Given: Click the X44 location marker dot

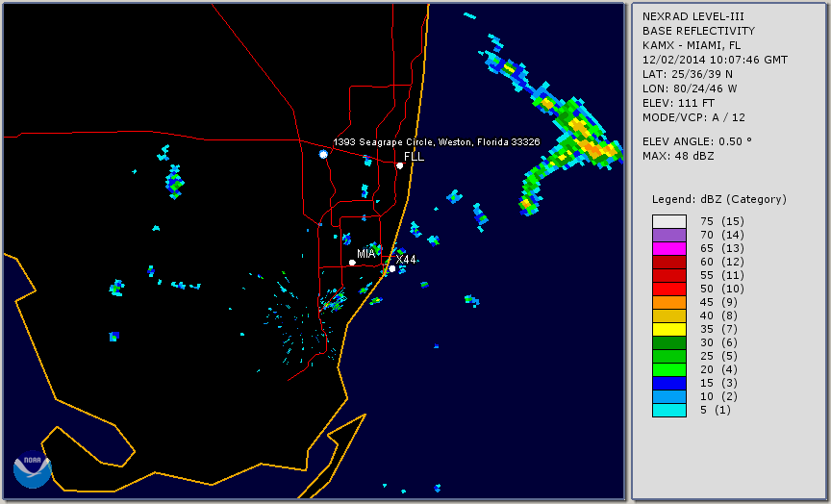Looking at the screenshot, I should coord(392,268).
